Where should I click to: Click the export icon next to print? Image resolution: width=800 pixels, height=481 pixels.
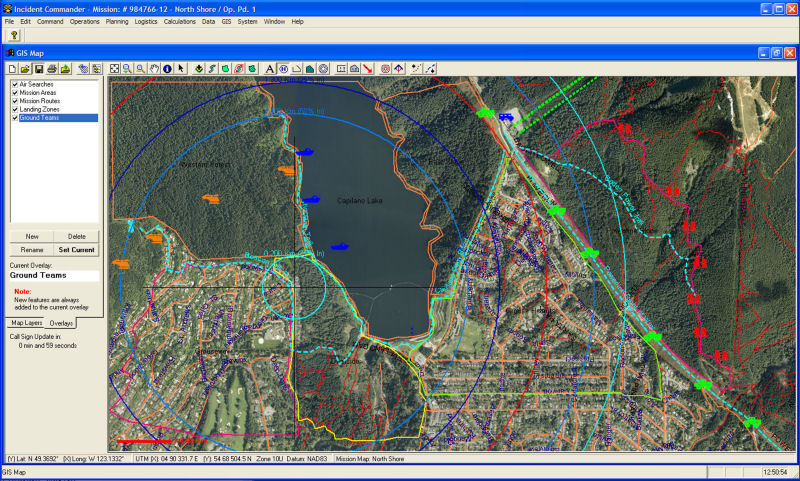[x=66, y=68]
